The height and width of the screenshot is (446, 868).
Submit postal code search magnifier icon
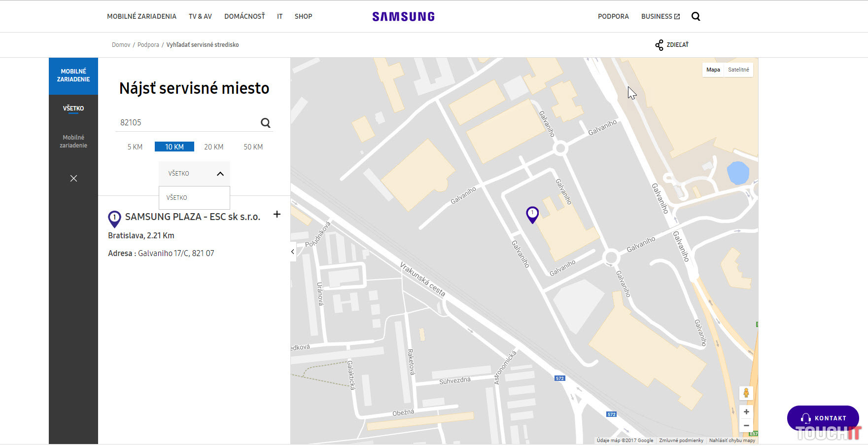coord(265,123)
